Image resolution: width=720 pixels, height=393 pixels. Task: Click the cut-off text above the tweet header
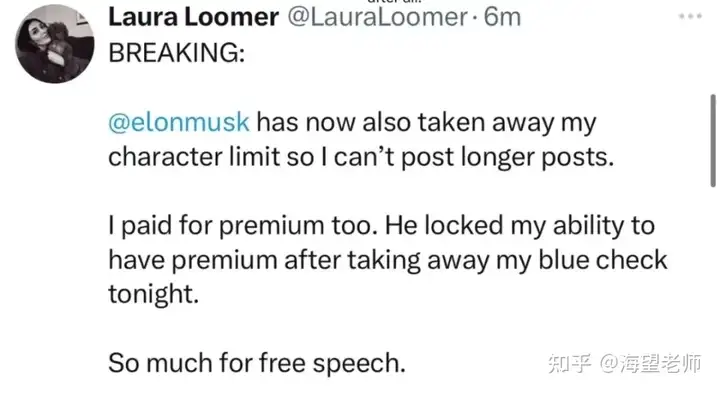(395, 2)
